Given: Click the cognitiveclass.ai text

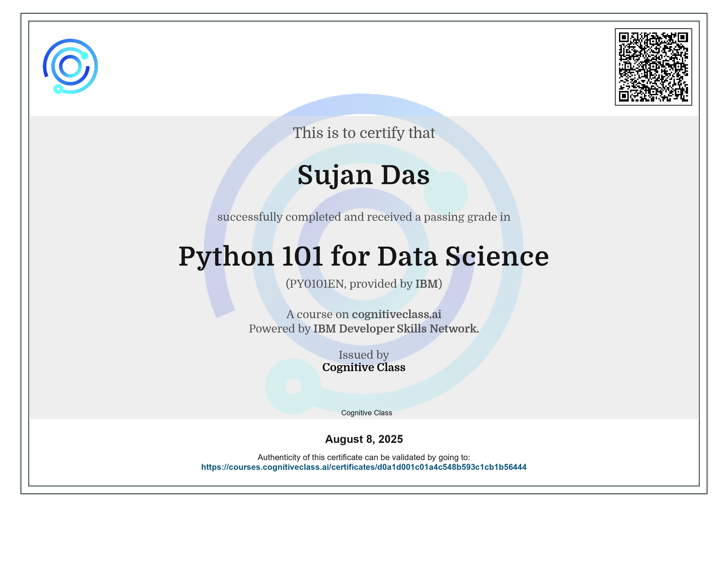Looking at the screenshot, I should tap(397, 315).
